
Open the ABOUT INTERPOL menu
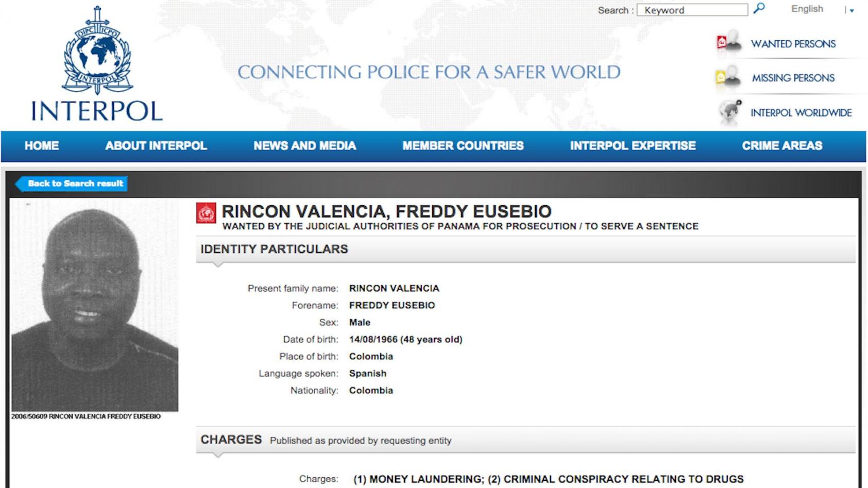point(156,146)
